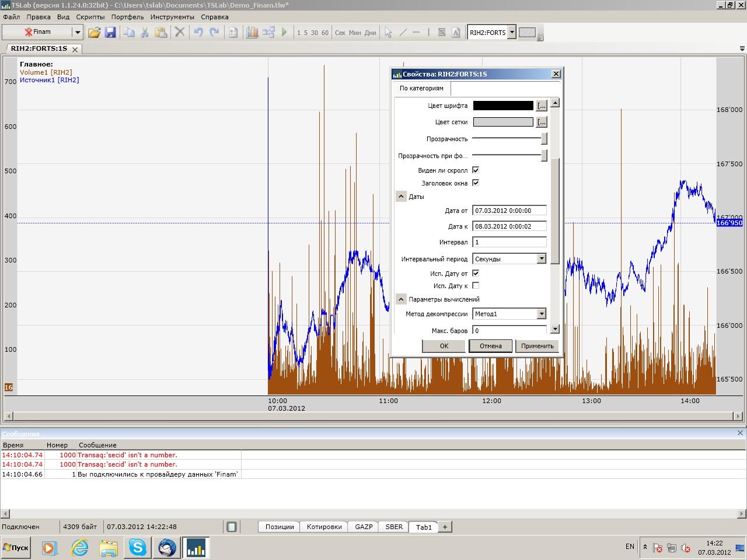Click the text label 'A' tool icon
Screen dimensions: 747x560
[x=456, y=33]
